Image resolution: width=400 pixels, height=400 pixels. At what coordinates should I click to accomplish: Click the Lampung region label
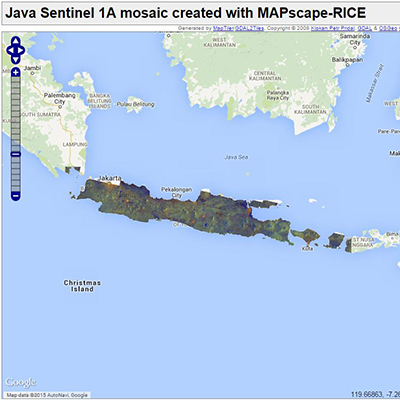tap(75, 144)
